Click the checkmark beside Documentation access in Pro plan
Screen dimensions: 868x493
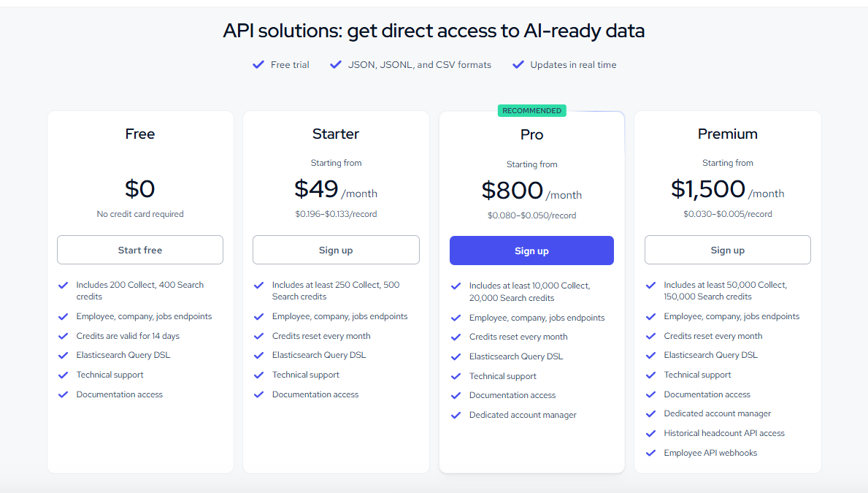click(455, 395)
